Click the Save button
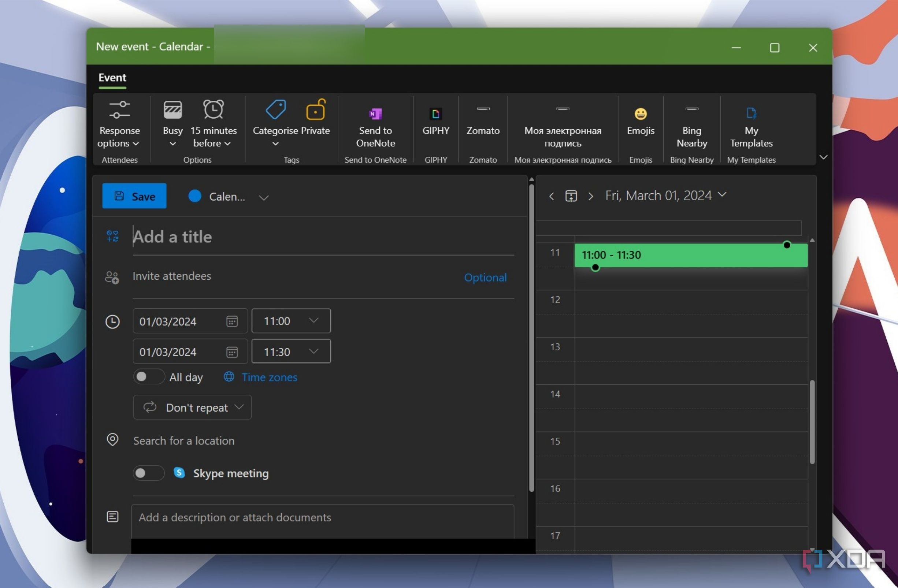This screenshot has width=898, height=588. click(134, 196)
